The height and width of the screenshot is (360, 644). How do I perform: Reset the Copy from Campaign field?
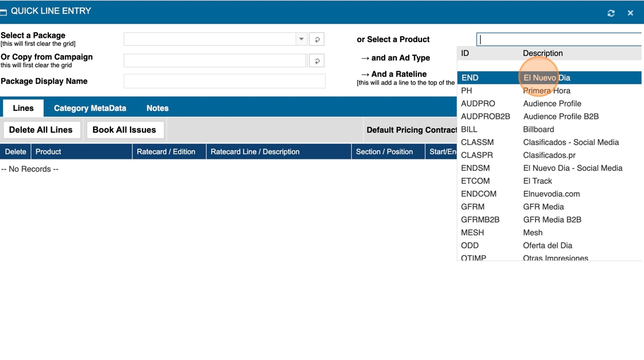[x=317, y=61]
